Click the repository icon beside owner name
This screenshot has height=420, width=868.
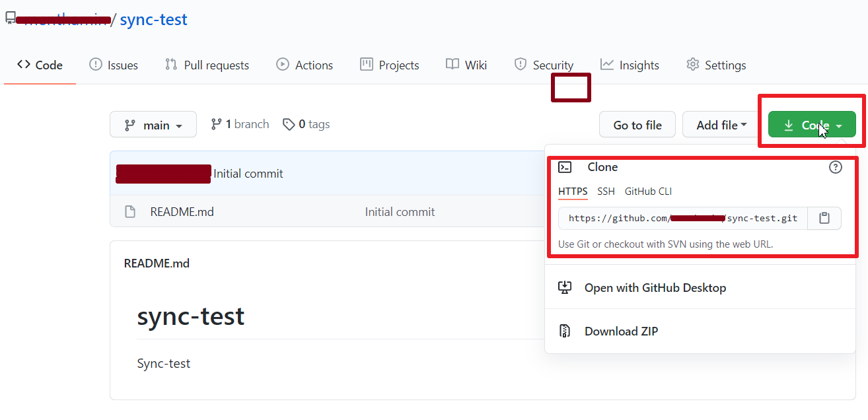(x=11, y=19)
